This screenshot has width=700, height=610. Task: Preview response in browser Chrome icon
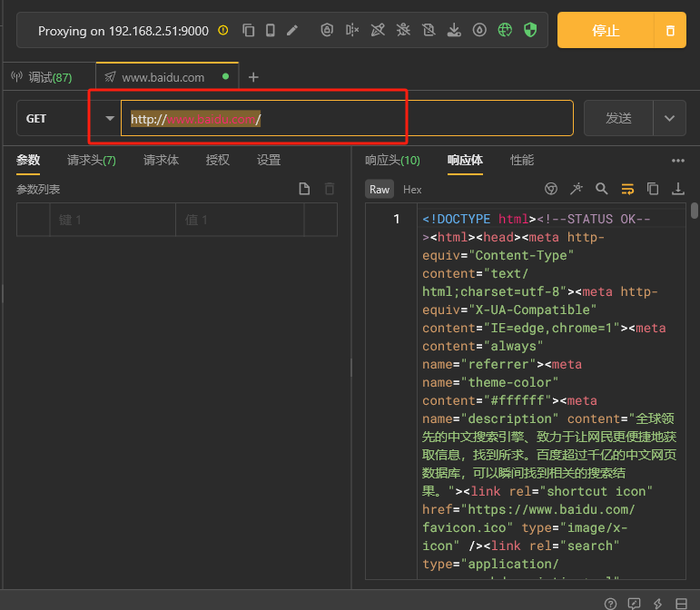coord(551,189)
